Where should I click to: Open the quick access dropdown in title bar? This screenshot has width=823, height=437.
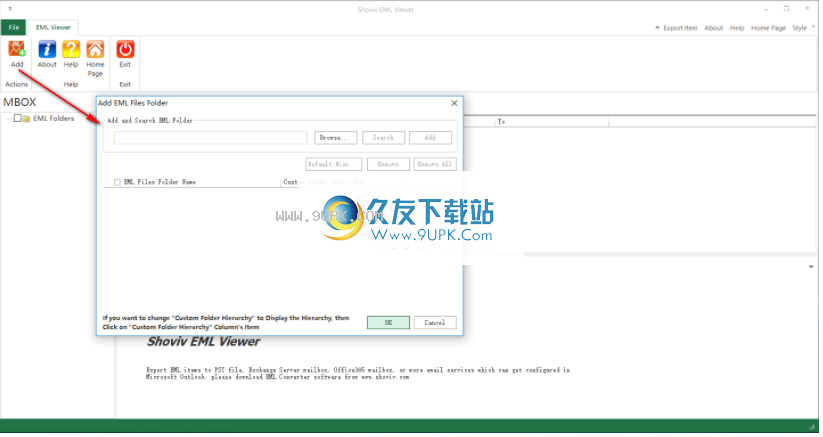(x=10, y=9)
